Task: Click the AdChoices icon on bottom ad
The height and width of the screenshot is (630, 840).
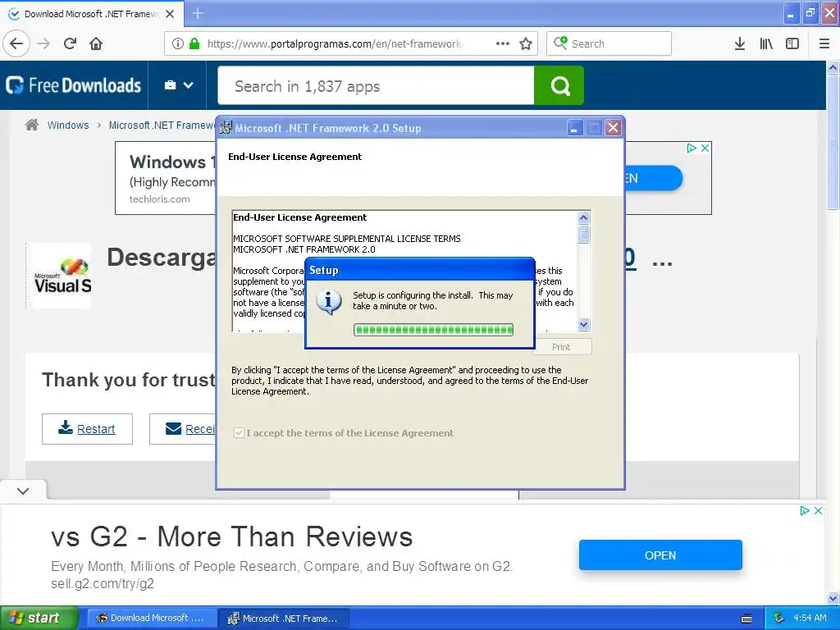Action: pyautogui.click(x=805, y=510)
